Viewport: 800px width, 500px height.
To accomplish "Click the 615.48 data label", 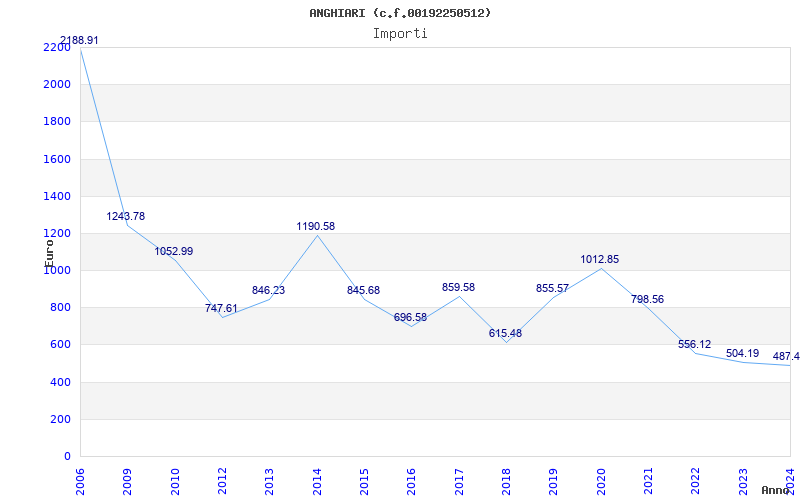I will coord(505,333).
